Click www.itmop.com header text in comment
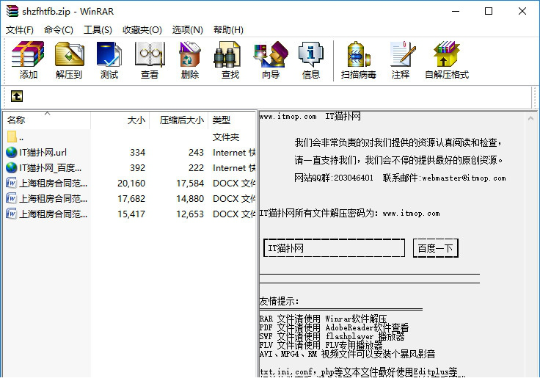Screen dimensions: 540x392 click(288, 117)
